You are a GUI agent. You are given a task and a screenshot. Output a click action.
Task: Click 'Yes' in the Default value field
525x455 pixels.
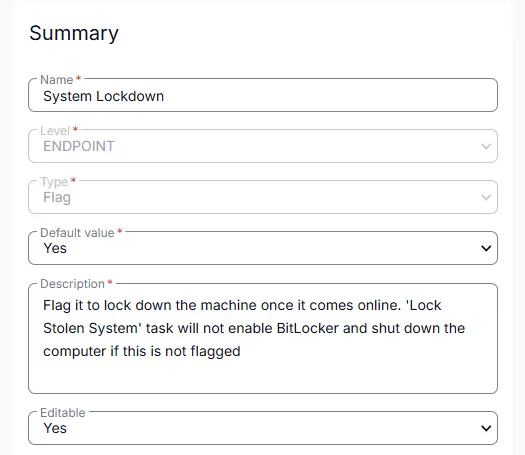point(55,248)
